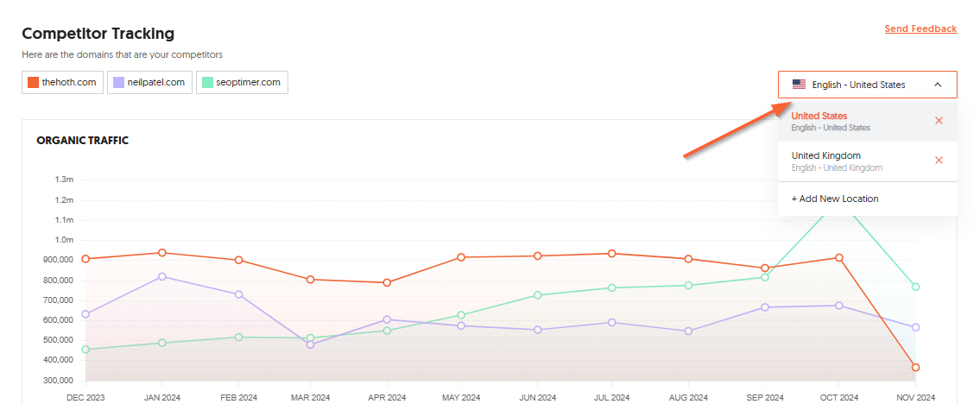The height and width of the screenshot is (404, 980).
Task: Click thehoth.com data point for Nov 2024
Action: pyautogui.click(x=915, y=368)
